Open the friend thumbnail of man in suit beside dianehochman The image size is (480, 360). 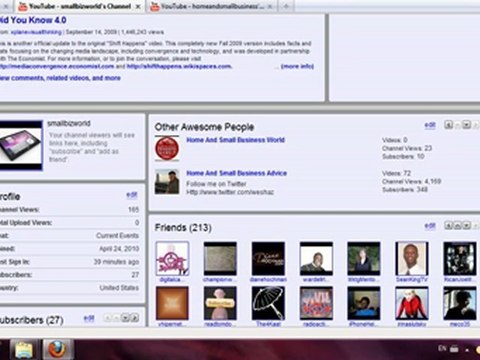(316, 259)
